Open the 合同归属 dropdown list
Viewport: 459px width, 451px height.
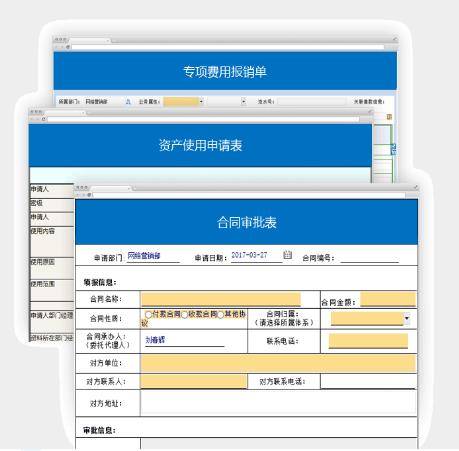pyautogui.click(x=407, y=318)
